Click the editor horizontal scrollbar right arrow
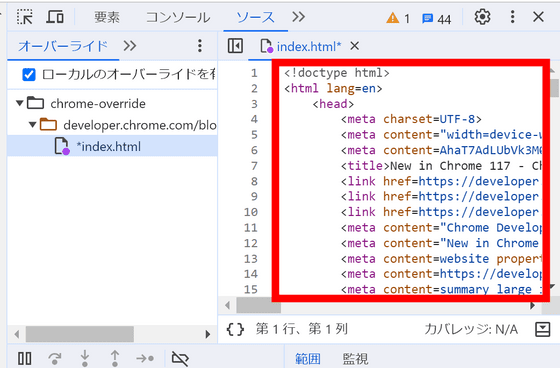 (x=532, y=305)
